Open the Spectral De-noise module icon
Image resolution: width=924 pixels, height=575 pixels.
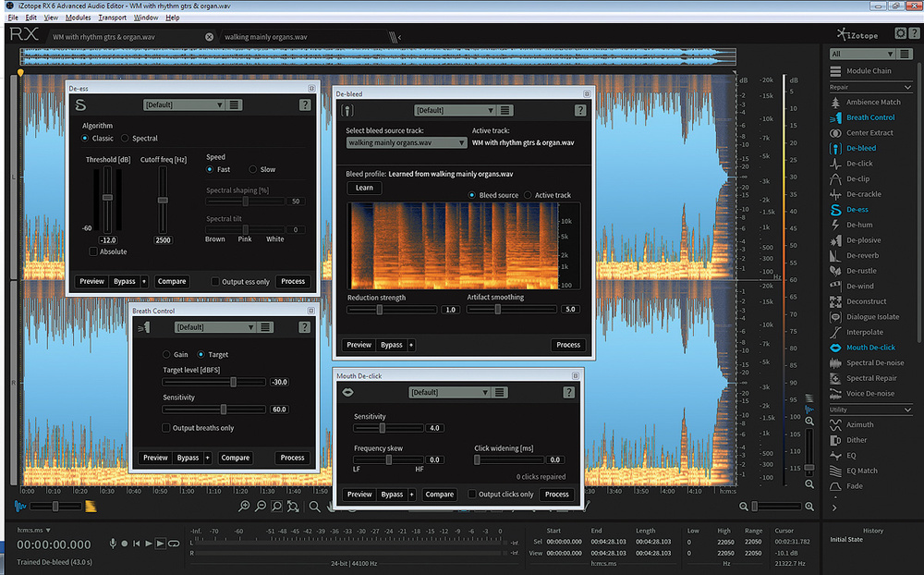[x=835, y=362]
